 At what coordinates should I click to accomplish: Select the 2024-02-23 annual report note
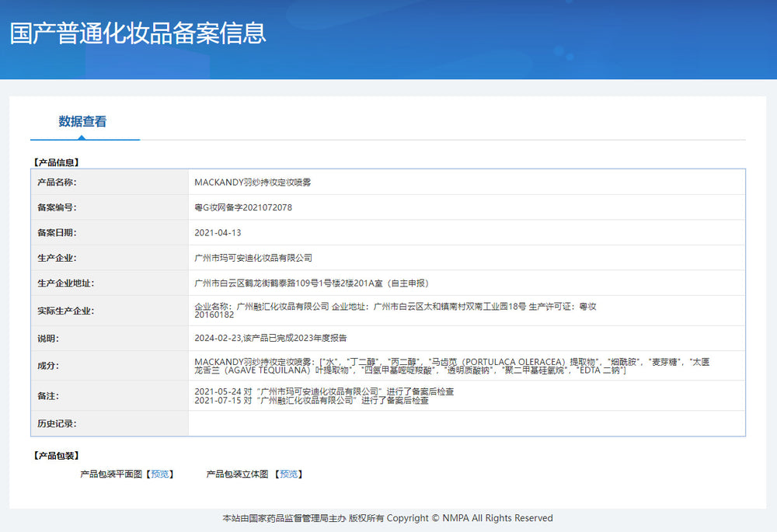pyautogui.click(x=270, y=339)
